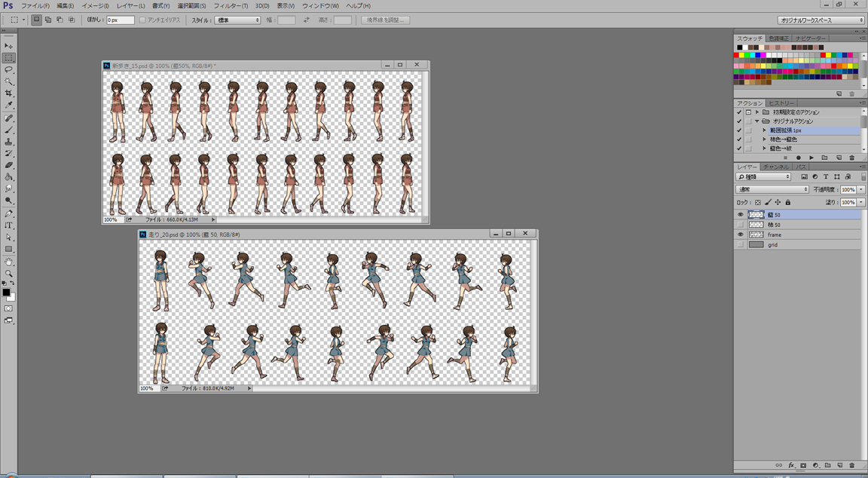The image size is (868, 478).
Task: Collapse the オリジナルアクション folder
Action: tap(756, 121)
